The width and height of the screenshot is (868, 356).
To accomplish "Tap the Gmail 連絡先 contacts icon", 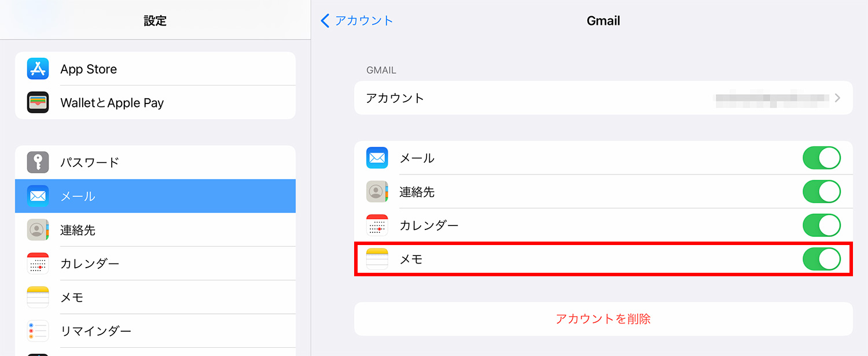I will pos(377,191).
